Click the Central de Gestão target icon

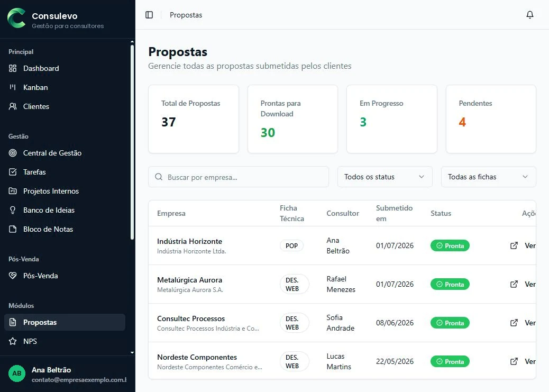(x=13, y=153)
